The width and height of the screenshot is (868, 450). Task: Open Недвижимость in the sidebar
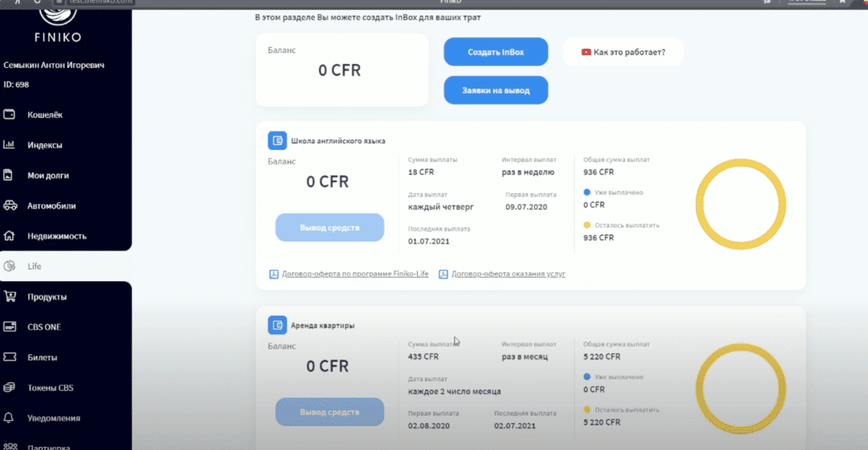[57, 236]
